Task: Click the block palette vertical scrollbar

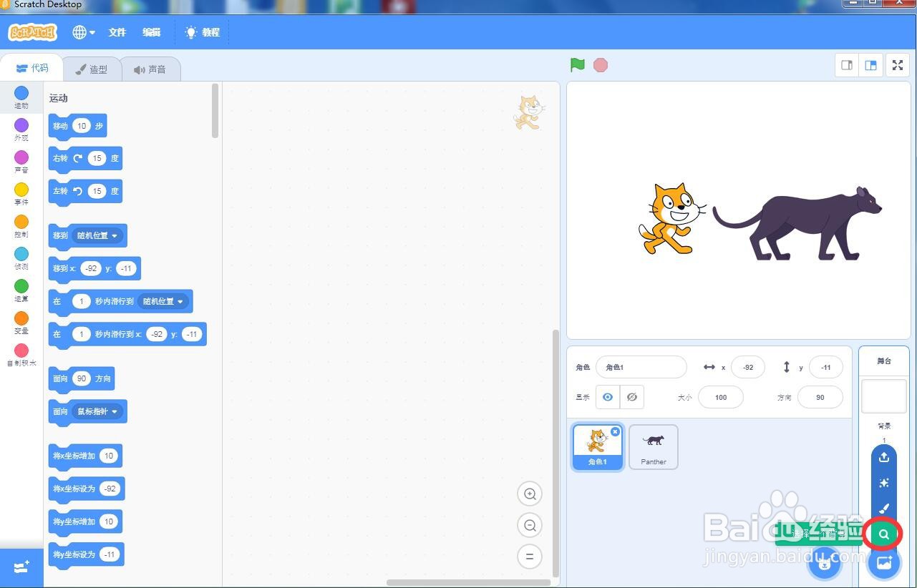Action: click(x=215, y=111)
